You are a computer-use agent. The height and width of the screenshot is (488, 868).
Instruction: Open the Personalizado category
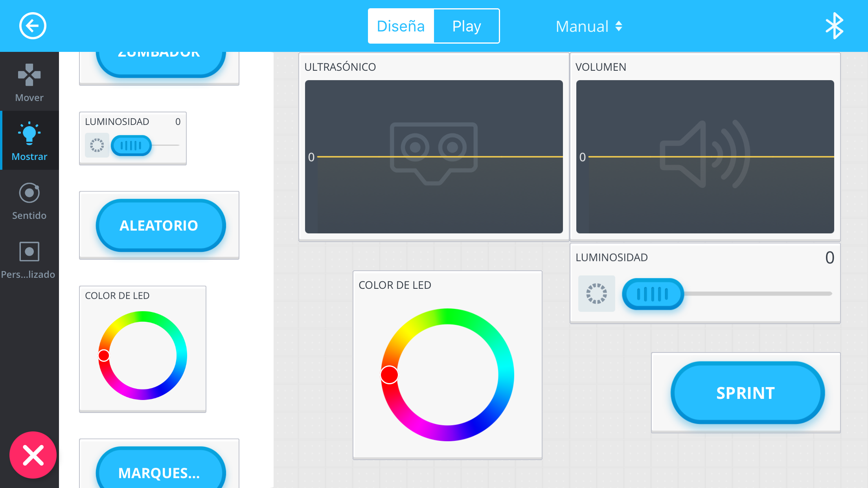point(29,259)
